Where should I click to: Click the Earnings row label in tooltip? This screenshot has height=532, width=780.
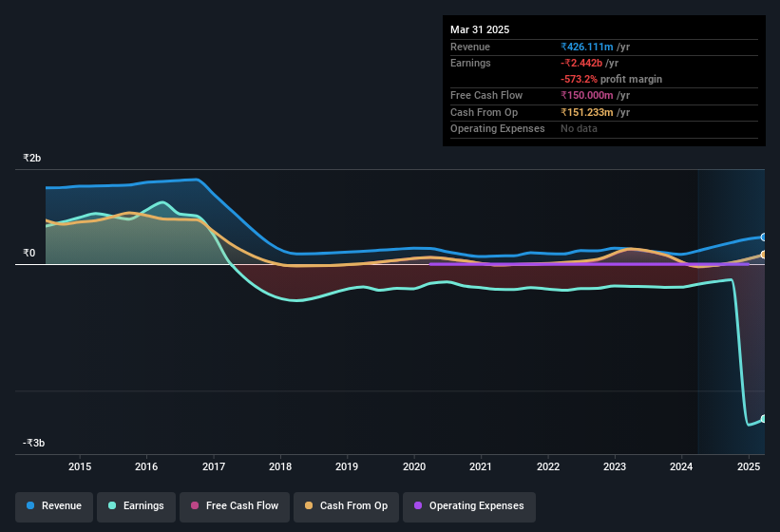(470, 63)
